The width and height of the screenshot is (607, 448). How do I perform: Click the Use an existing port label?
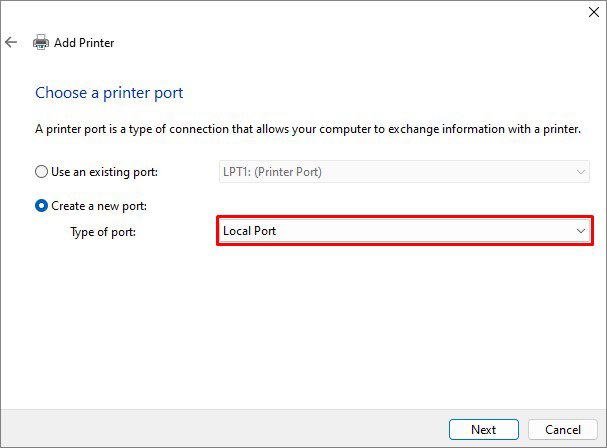(x=104, y=172)
